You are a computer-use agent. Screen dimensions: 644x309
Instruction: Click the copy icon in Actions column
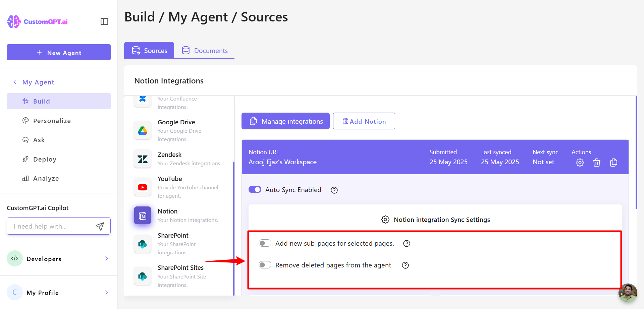614,163
